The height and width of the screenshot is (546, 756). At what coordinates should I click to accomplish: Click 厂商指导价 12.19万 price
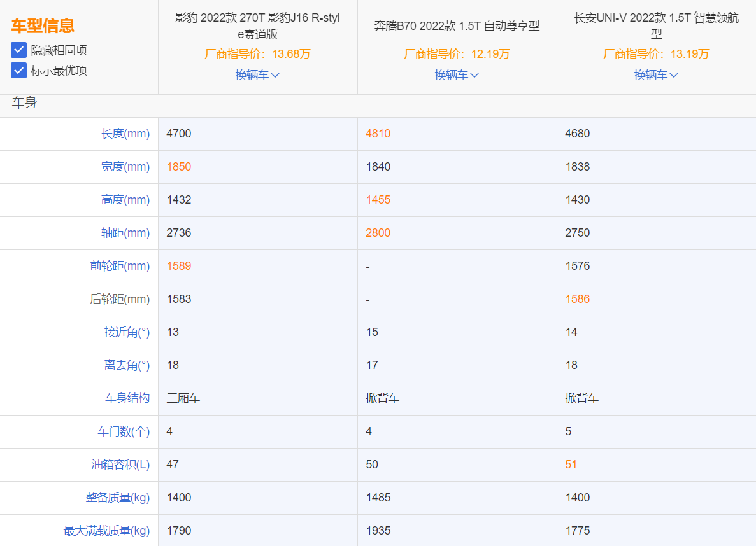tap(457, 54)
